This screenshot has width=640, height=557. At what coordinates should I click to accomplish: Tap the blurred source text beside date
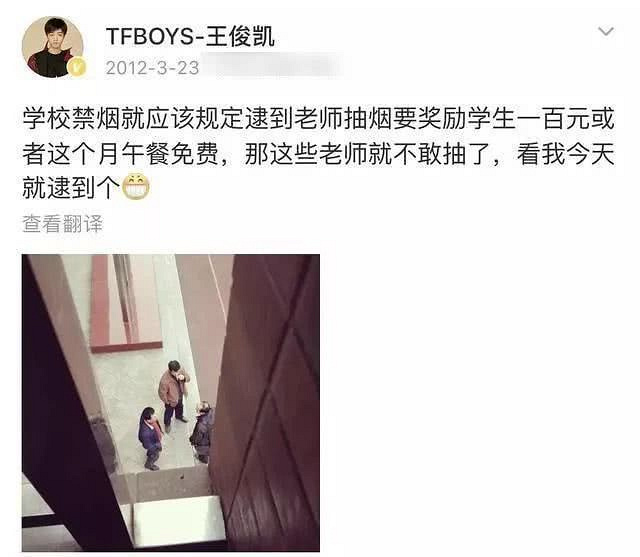[x=273, y=67]
